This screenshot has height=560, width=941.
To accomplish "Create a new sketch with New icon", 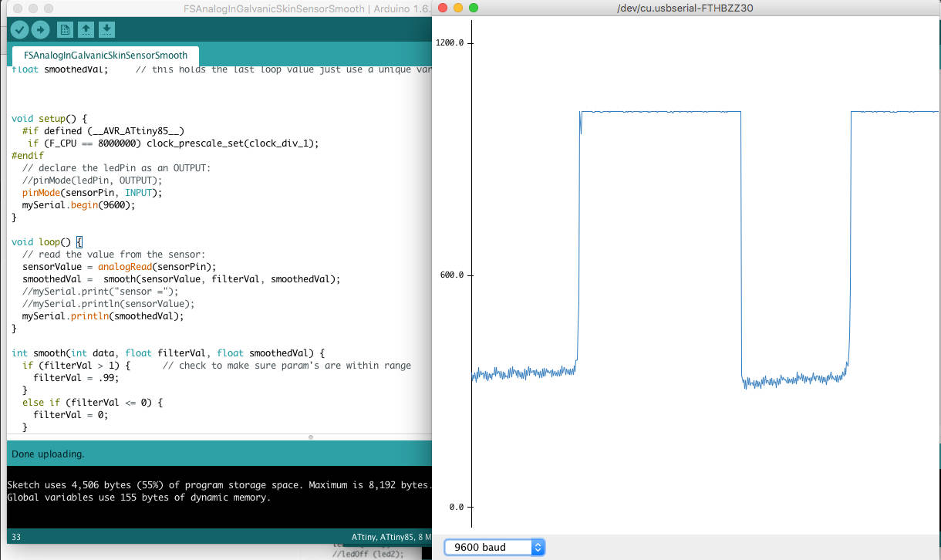I will click(x=65, y=30).
